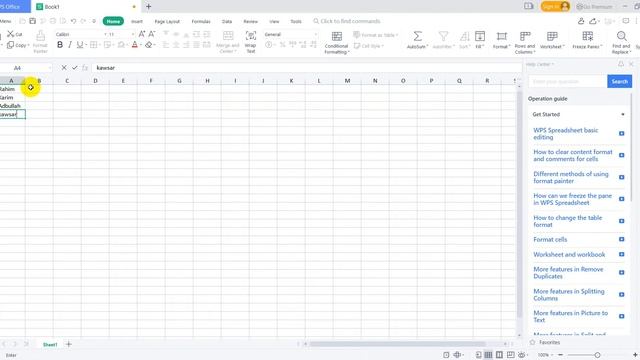
Task: Click the zoom slider handle
Action: pos(597,355)
